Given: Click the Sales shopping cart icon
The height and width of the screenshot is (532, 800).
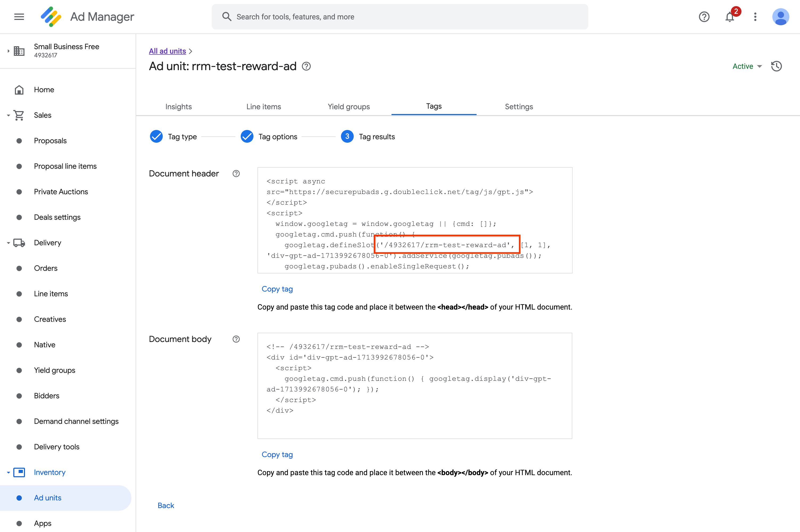Looking at the screenshot, I should coord(19,115).
